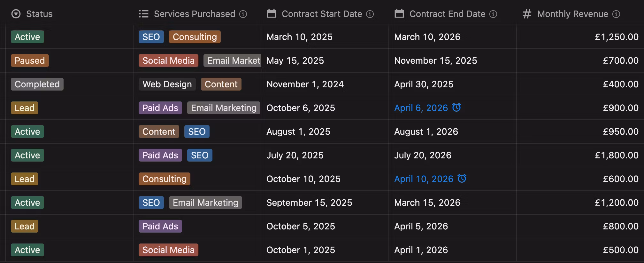Click the Monthly Revenue hash icon
This screenshot has width=644, height=263.
click(x=527, y=14)
